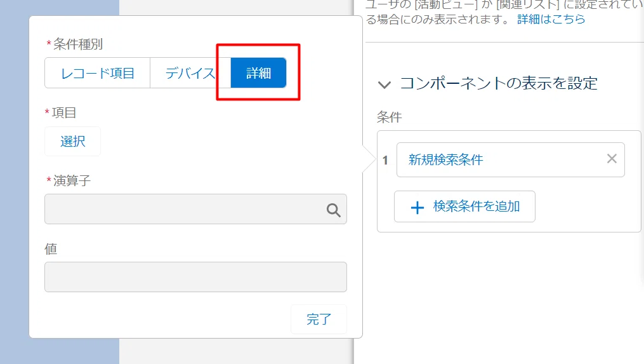Viewport: 644px width, 364px height.
Task: Select the 新規検索条件 filter entry
Action: coord(511,159)
